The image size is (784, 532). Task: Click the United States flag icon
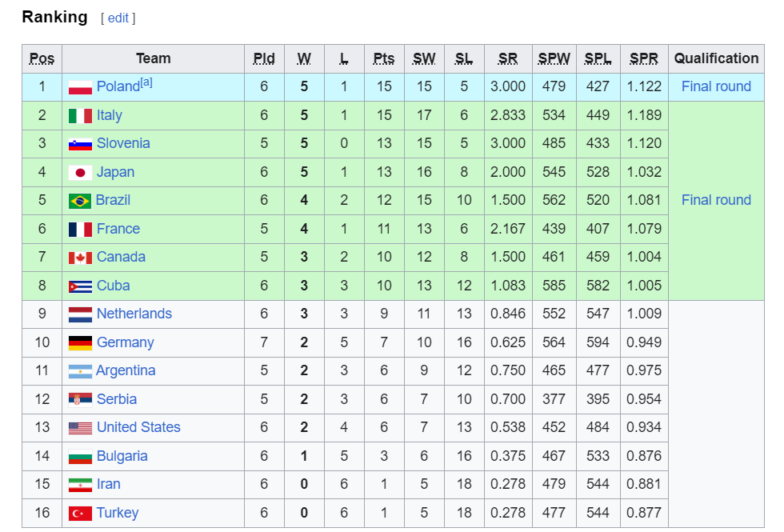(80, 428)
